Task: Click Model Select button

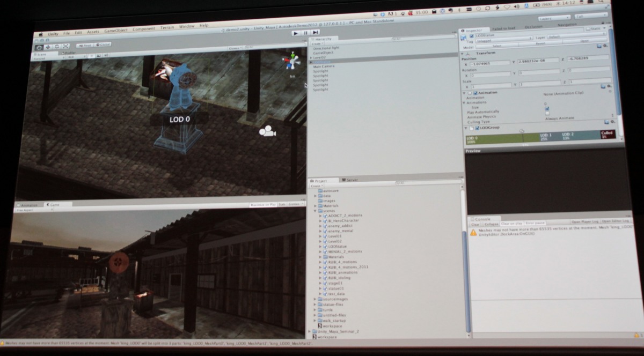Action: tap(496, 46)
